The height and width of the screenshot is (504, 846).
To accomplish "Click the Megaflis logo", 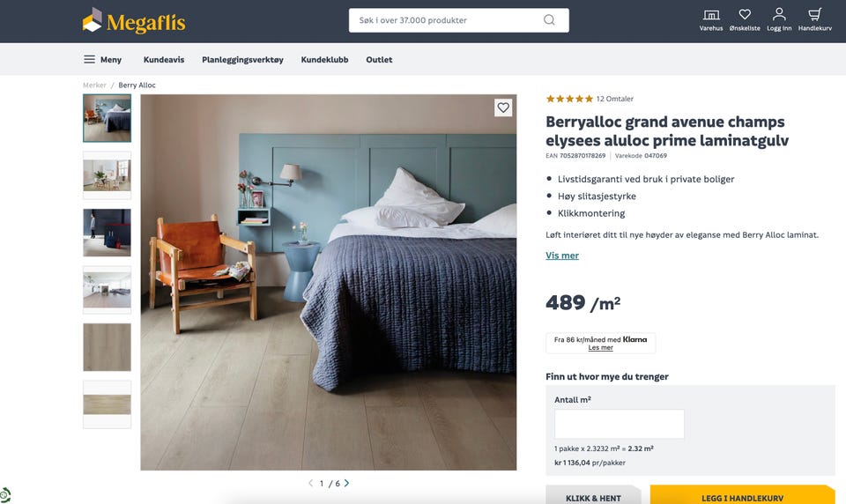I will [x=134, y=21].
